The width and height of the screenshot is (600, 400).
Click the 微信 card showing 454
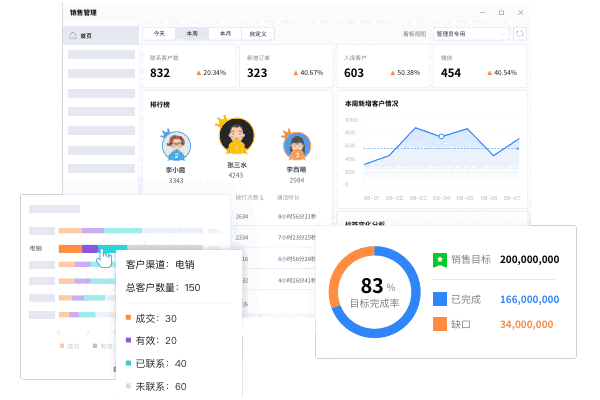tap(479, 66)
